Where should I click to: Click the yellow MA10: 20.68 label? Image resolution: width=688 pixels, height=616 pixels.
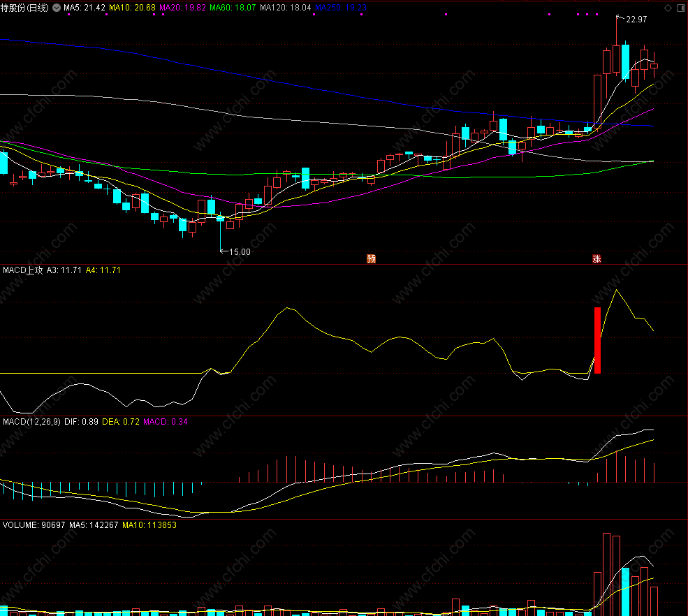coord(132,8)
